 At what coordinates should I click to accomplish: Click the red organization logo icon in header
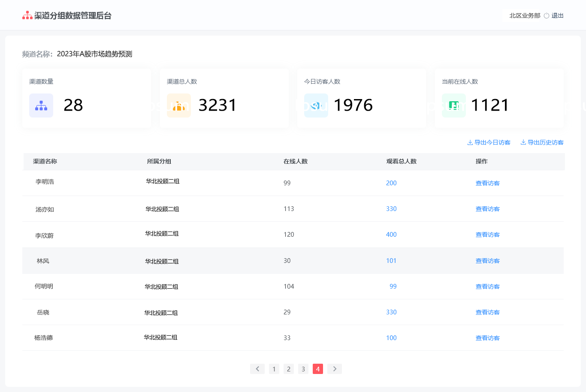tap(27, 15)
